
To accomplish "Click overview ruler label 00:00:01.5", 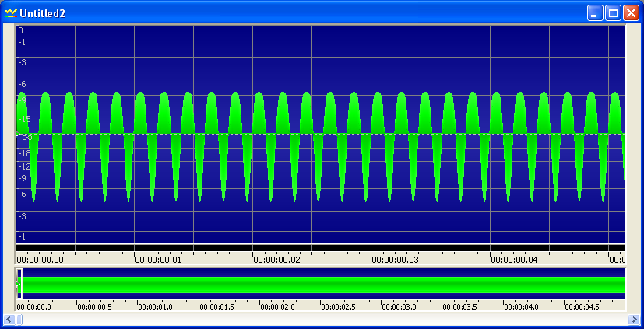I will 216,307.
